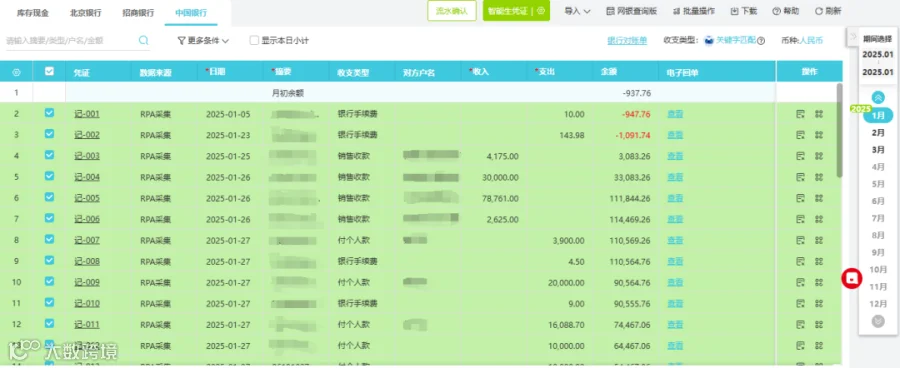900x368 pixels.
Task: Open the gear settings inside 智能生凭证 button
Action: click(x=541, y=11)
